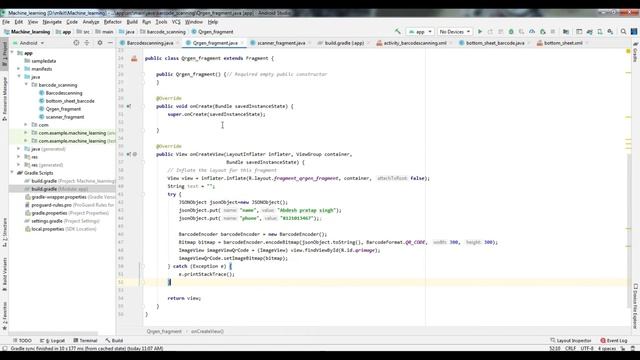Switch to bottom_sheet_barcode.java tab
Screen dimensions: 640x360
coord(495,43)
